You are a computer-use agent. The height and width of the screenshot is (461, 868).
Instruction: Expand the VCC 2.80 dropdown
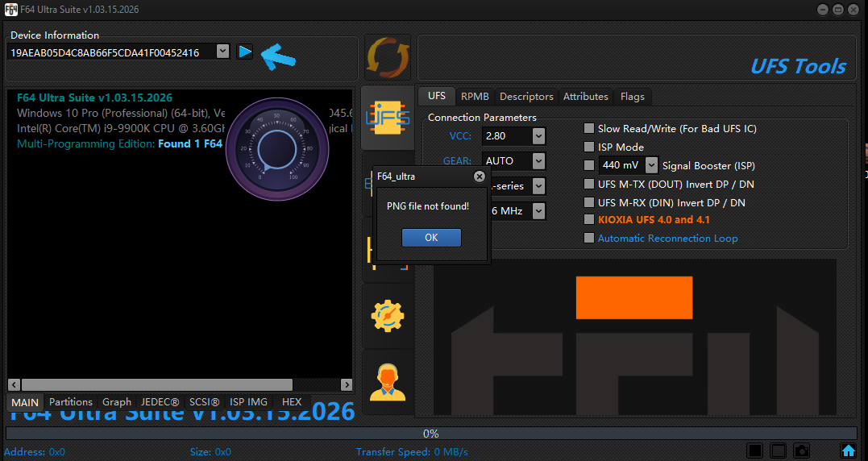tap(538, 136)
